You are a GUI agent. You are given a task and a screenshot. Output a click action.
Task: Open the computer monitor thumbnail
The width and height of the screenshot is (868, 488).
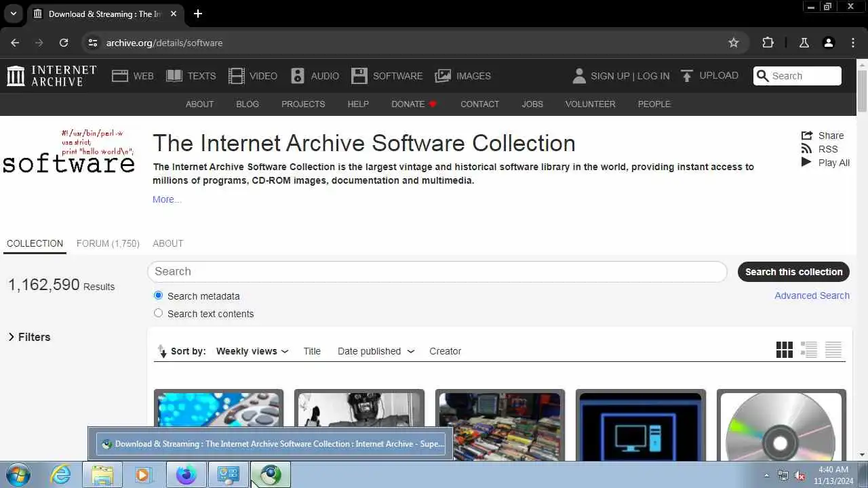click(641, 426)
